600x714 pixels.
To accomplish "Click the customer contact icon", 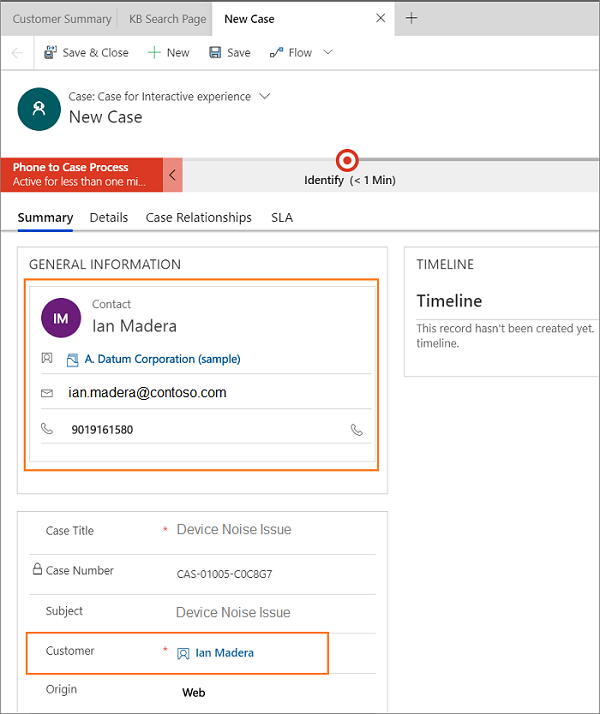I will pos(183,654).
